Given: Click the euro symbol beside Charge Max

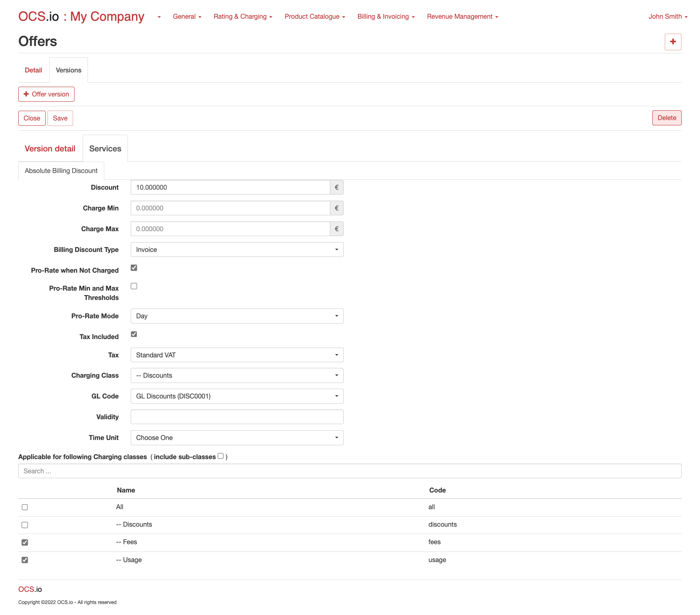Looking at the screenshot, I should [x=336, y=229].
